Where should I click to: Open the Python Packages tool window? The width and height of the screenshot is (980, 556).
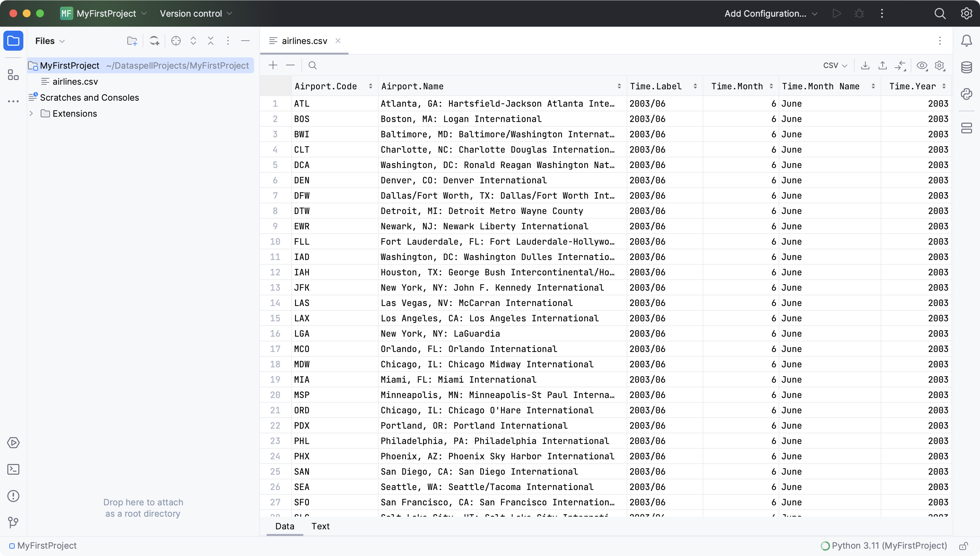click(967, 94)
